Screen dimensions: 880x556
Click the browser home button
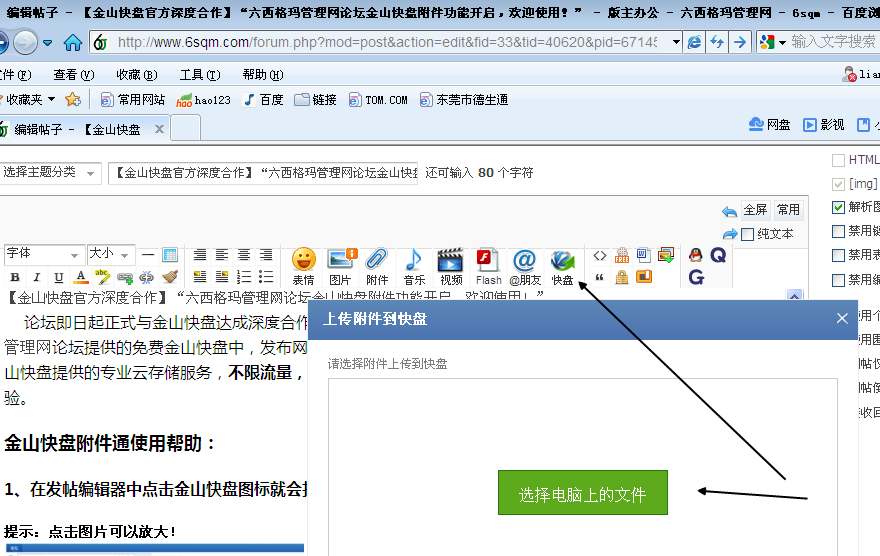coord(72,42)
